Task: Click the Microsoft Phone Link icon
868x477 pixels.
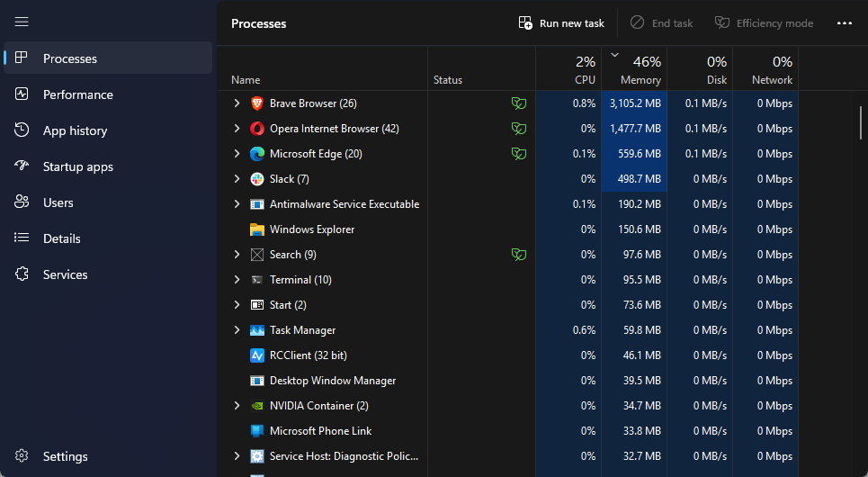Action: [x=257, y=431]
